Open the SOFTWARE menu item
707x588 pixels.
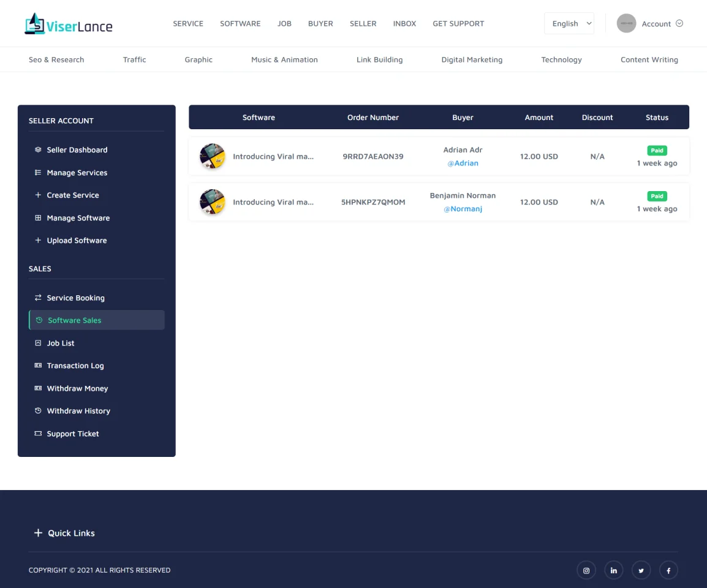point(240,23)
